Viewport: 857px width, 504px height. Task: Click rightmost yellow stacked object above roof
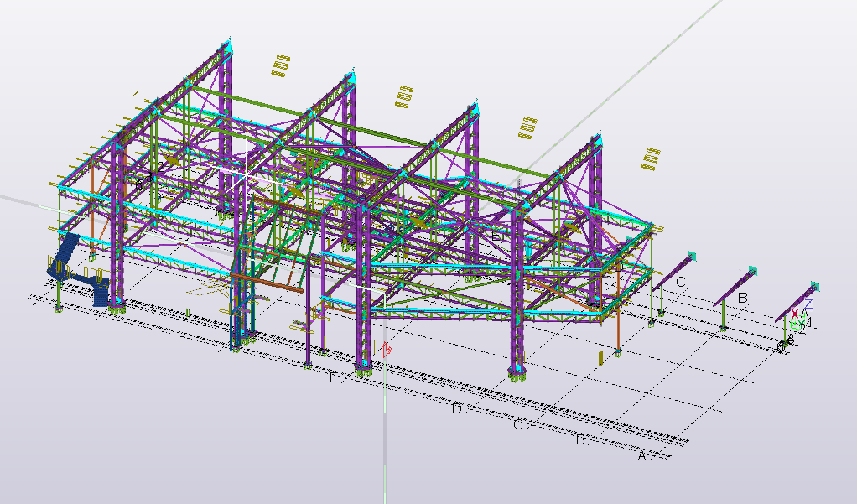[652, 158]
